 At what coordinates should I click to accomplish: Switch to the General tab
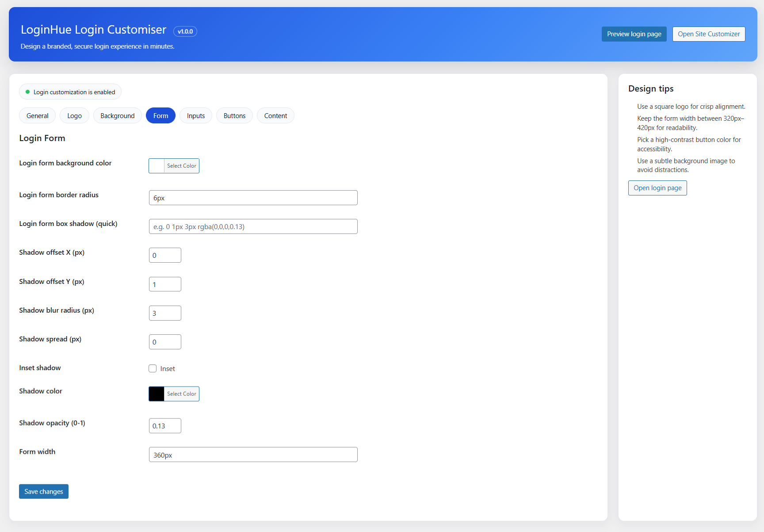point(37,115)
